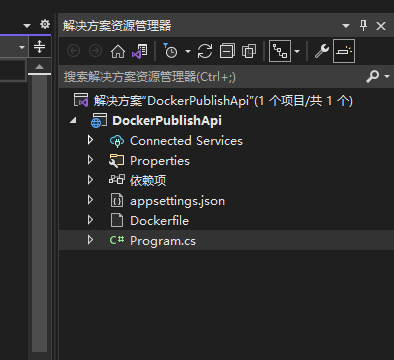This screenshot has height=360, width=394.
Task: Open the left pane dropdown arrow beside gear
Action: click(27, 26)
